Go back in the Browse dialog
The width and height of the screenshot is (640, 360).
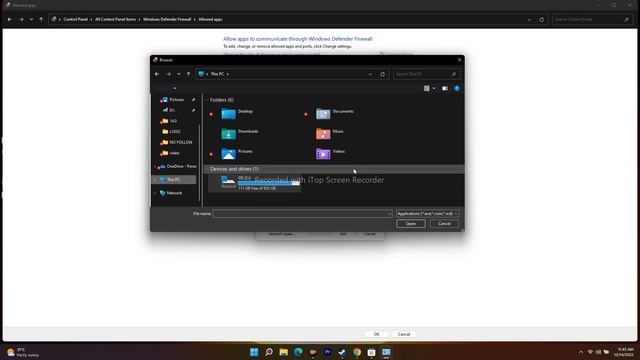tap(157, 74)
